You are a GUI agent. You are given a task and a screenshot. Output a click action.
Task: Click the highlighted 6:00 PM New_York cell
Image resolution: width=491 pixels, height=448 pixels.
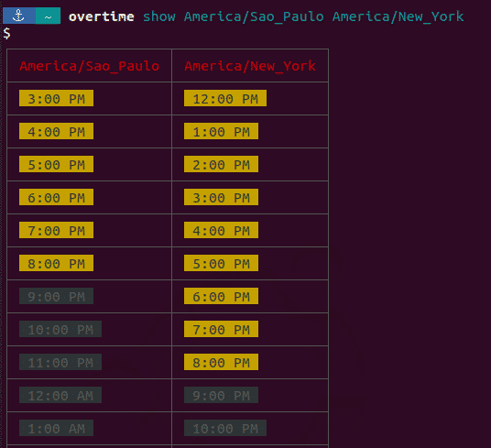(222, 296)
